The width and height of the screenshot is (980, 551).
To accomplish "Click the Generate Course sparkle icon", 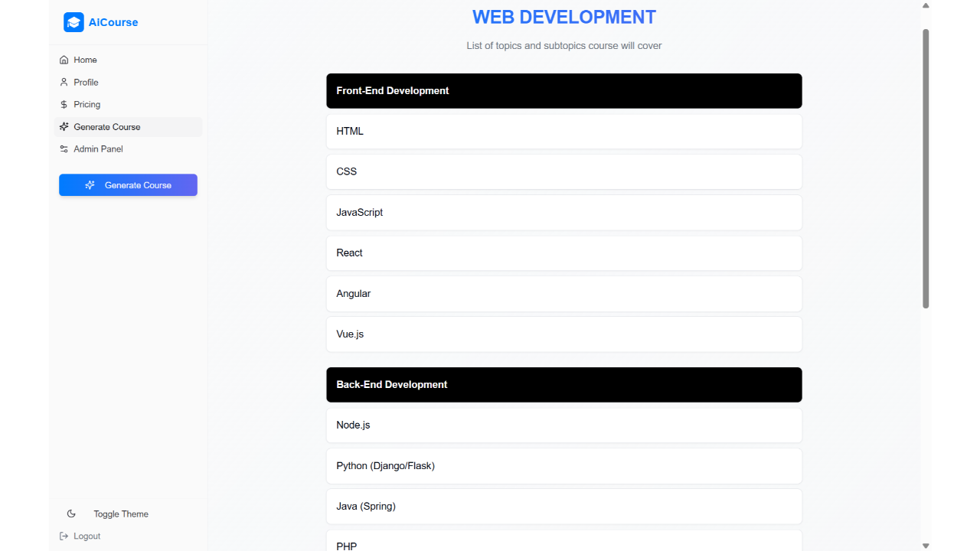I will (64, 126).
